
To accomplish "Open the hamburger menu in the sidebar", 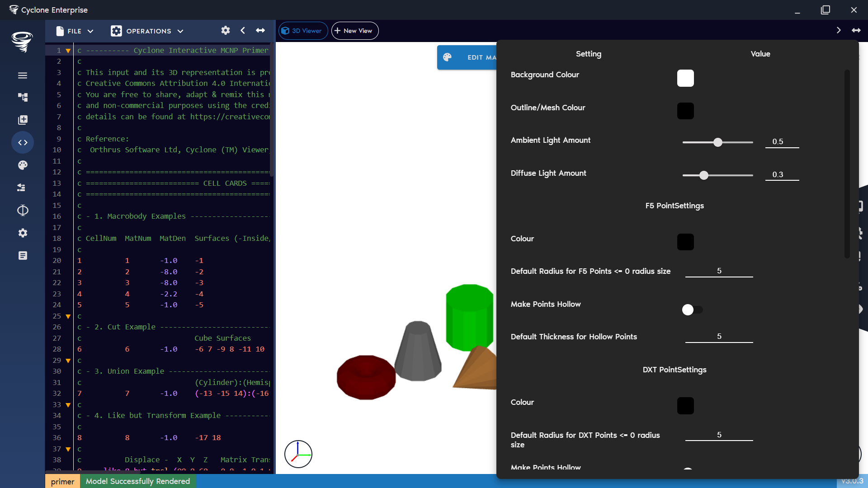I will tap(23, 75).
